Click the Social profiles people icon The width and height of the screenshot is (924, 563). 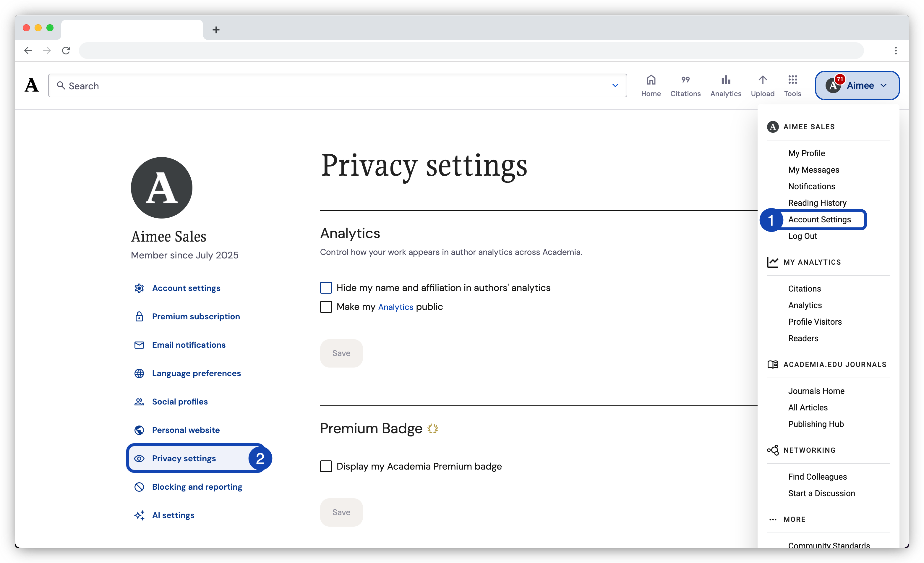(x=139, y=402)
